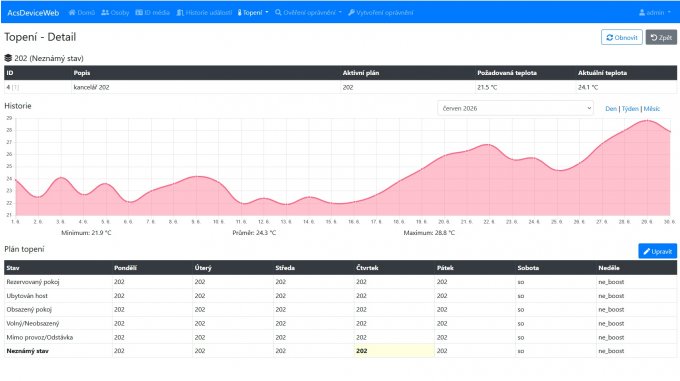Screen dimensions: 680x381
Task: Click Pondělí 202 cell in Obsazený pokoj row
Action: pyautogui.click(x=152, y=309)
